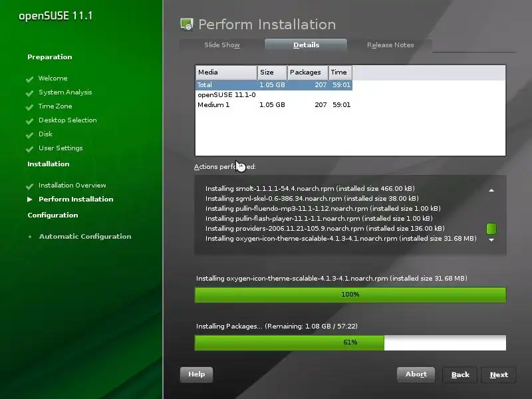Click the overall 61% installation progress bar

point(350,342)
